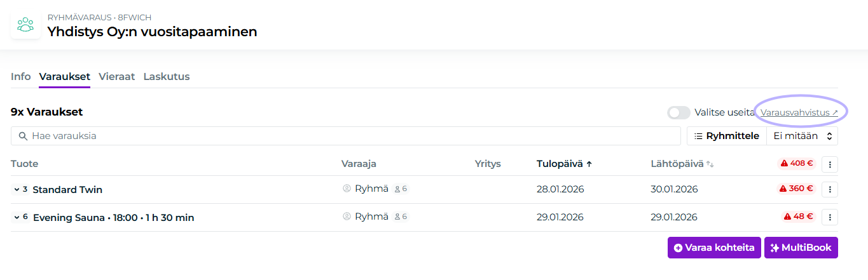Open the Laskutus tab

pos(167,77)
